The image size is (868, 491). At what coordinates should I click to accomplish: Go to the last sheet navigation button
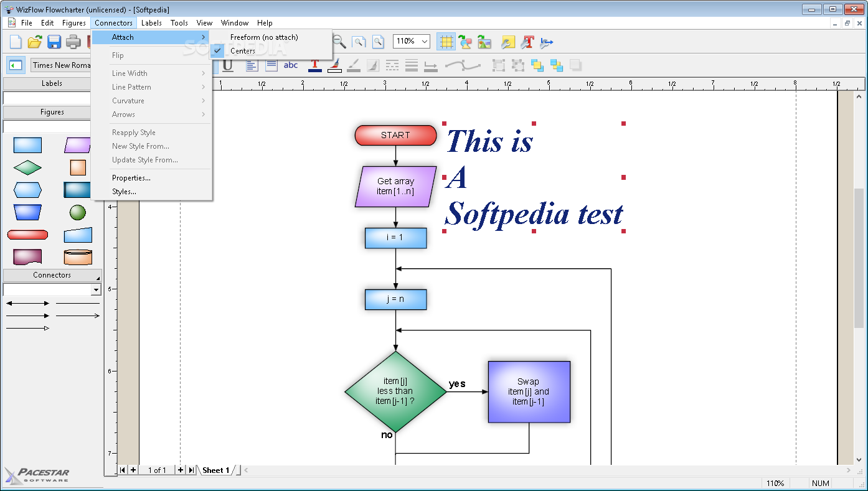(191, 470)
